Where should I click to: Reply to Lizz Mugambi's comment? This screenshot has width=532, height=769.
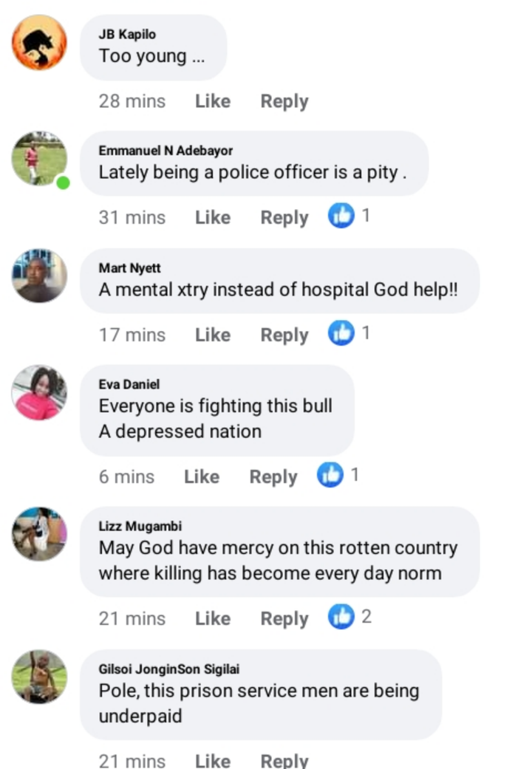click(x=284, y=619)
